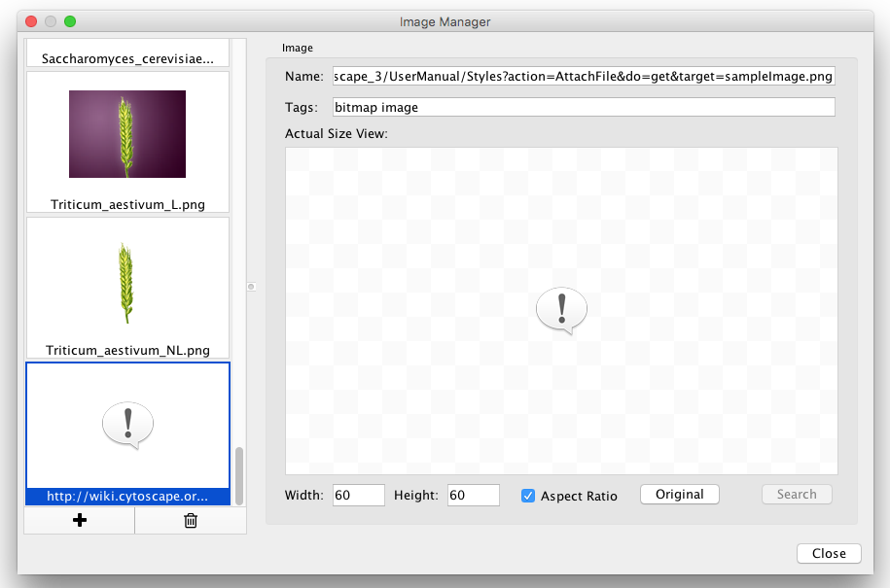Click the image list vertical scrollbar
This screenshot has width=890, height=588.
[239, 473]
